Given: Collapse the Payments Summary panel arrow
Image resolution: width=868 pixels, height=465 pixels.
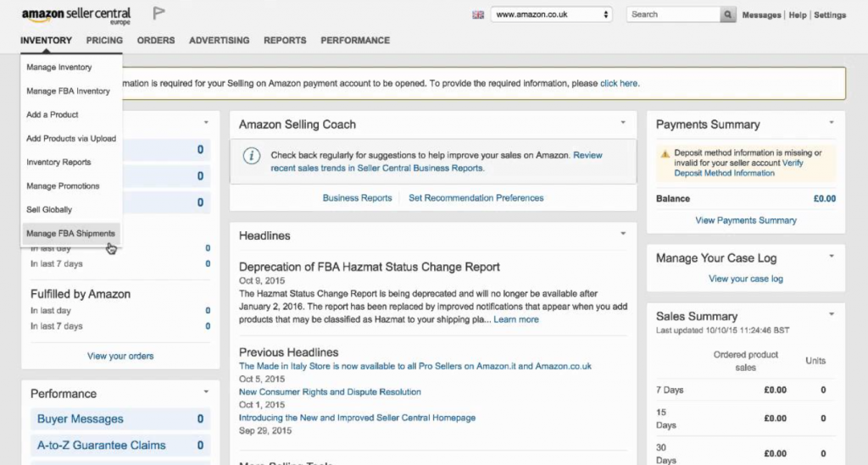Looking at the screenshot, I should click(x=832, y=123).
